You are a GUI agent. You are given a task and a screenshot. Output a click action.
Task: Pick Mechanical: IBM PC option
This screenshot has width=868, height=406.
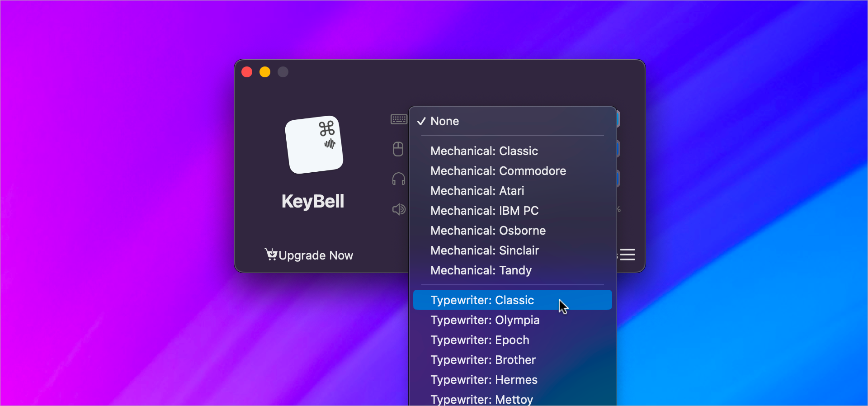click(513, 211)
